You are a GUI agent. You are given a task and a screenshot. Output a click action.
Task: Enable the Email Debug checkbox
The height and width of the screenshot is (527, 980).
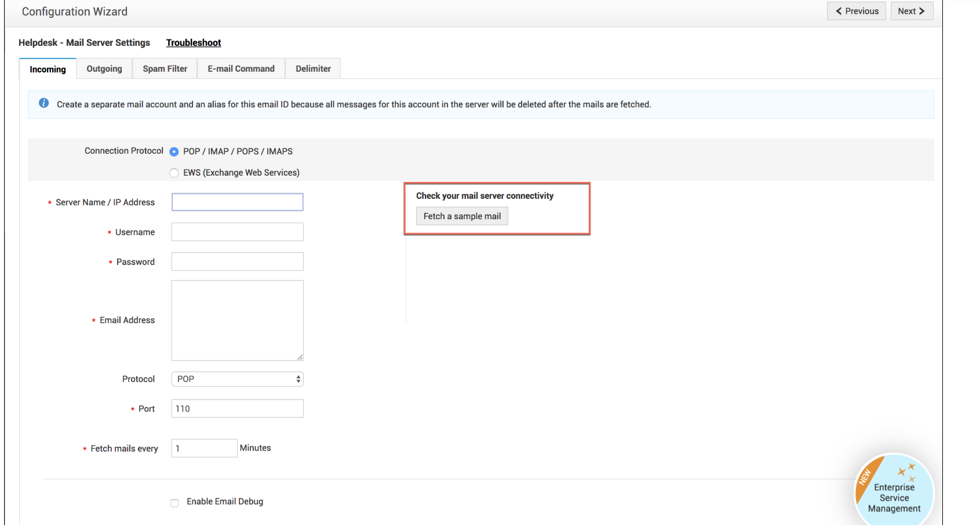coord(174,503)
